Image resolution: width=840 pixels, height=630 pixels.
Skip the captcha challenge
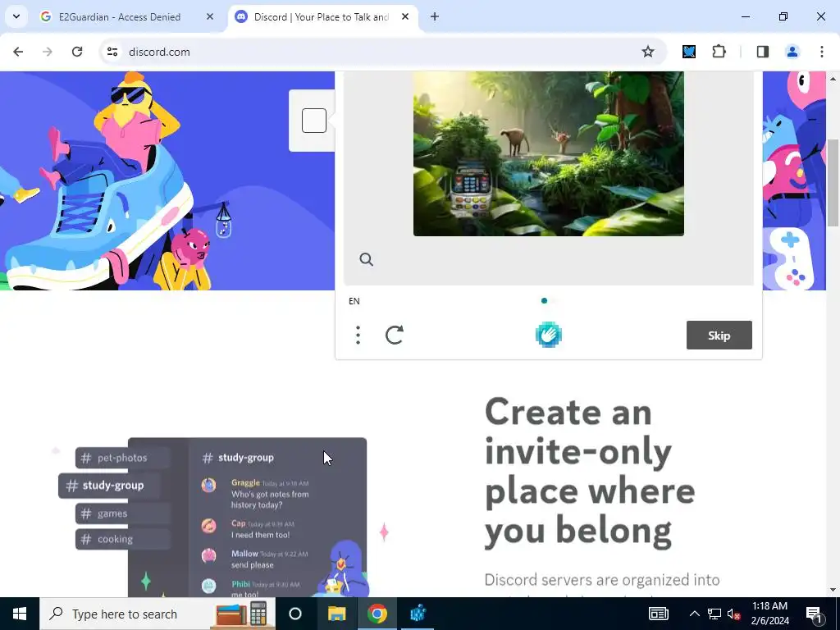(x=719, y=336)
